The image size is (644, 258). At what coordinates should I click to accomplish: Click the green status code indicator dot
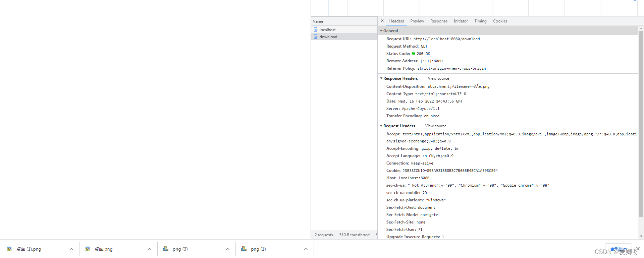coord(414,53)
